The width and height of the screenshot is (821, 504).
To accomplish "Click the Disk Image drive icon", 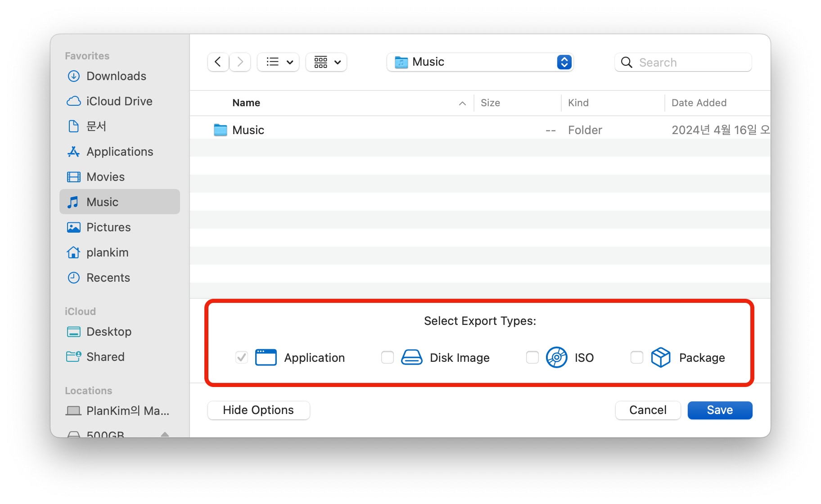I will [x=412, y=357].
